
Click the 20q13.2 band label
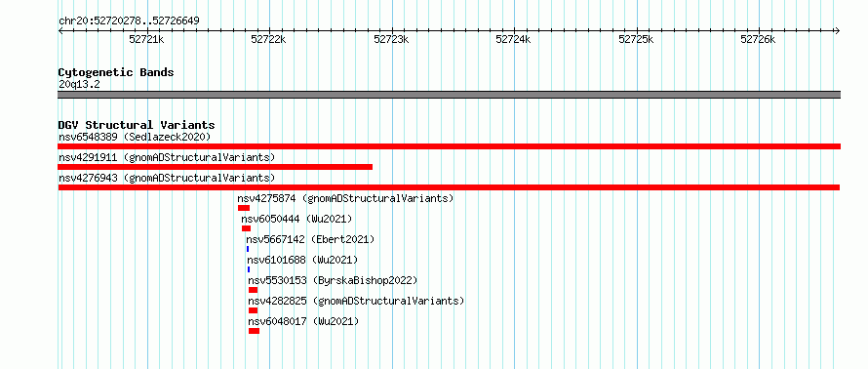[79, 85]
